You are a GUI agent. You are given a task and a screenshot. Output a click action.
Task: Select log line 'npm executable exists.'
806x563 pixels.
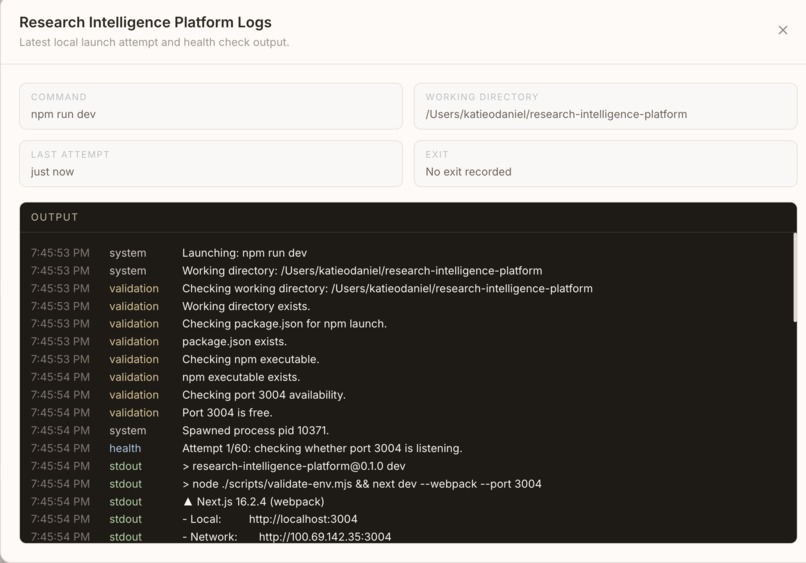241,377
